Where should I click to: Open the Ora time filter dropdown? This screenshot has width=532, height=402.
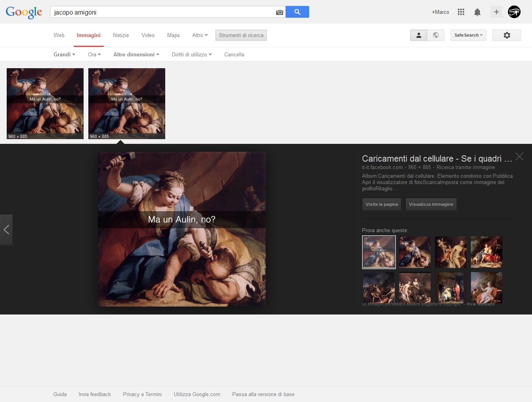tap(94, 54)
